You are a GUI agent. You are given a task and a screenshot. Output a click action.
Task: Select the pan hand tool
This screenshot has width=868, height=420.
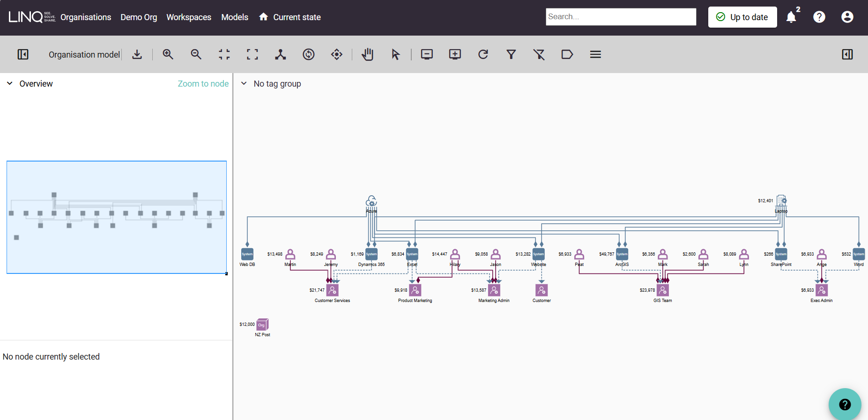(368, 54)
